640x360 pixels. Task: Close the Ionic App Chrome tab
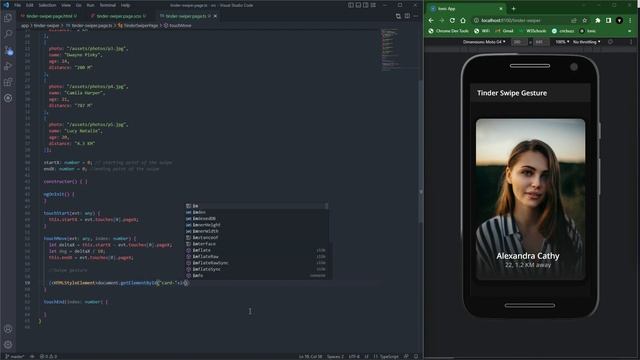tap(501, 9)
